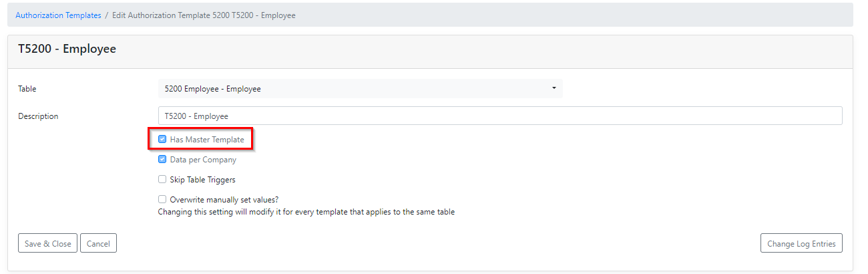
Task: Click the Overwrite manually set values? label
Action: click(x=224, y=199)
